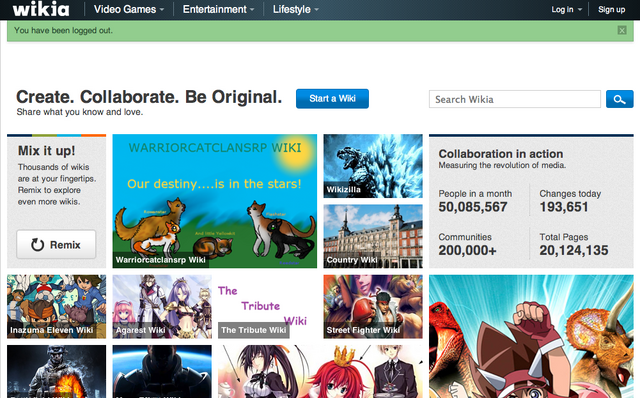640x398 pixels.
Task: Open the Lifestyle dropdown
Action: [x=296, y=9]
